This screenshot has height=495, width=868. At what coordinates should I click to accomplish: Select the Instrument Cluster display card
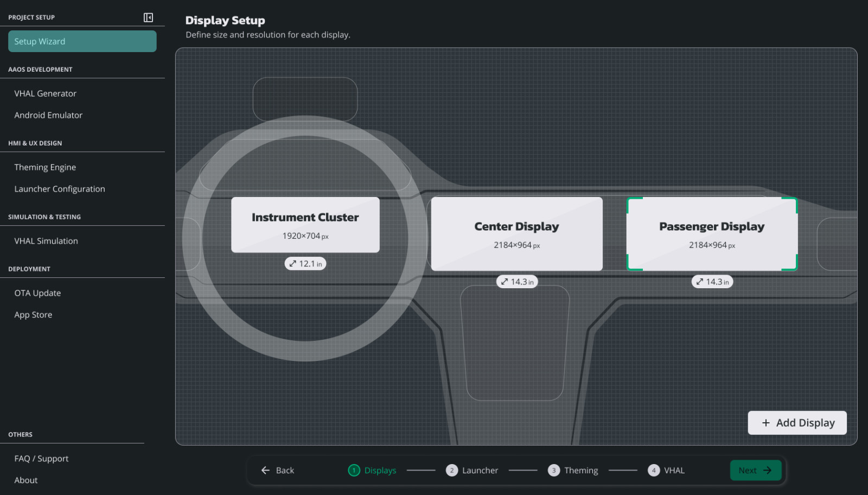(x=305, y=225)
